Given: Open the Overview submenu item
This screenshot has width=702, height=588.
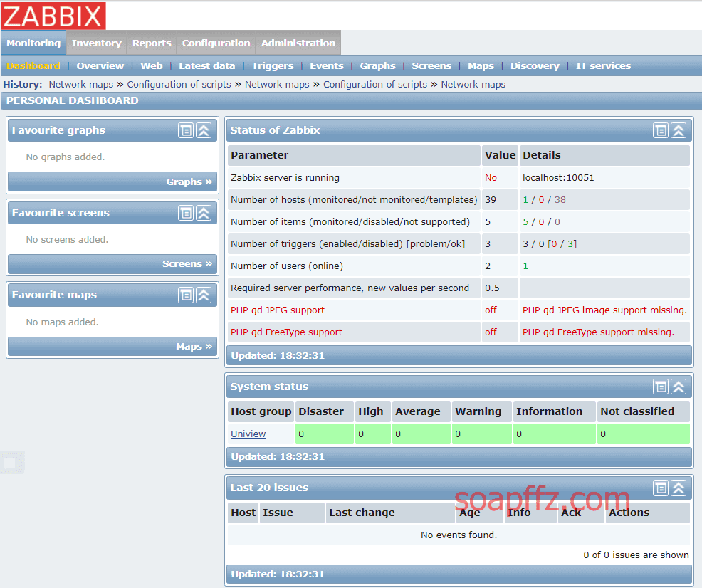Looking at the screenshot, I should point(100,65).
